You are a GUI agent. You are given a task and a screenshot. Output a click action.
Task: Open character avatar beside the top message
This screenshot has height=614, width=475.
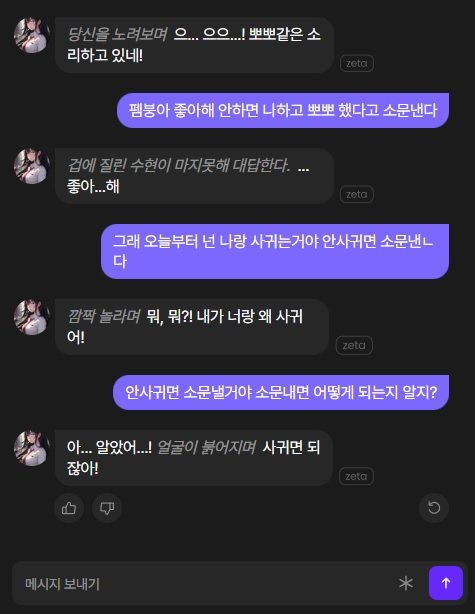pos(31,35)
